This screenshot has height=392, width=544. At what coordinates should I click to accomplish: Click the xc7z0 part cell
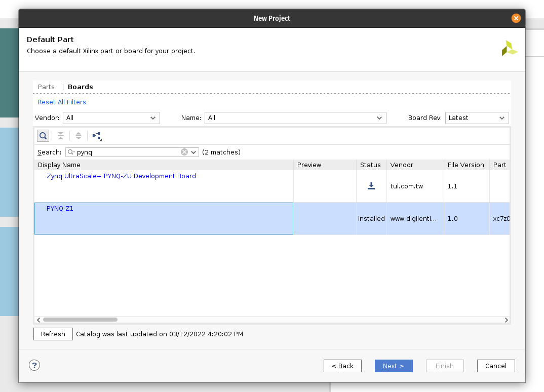pos(499,219)
